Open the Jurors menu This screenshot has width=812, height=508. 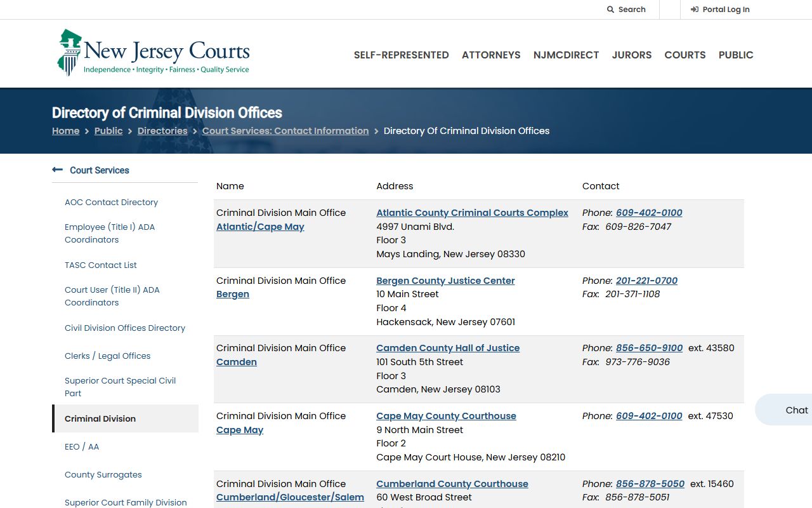coord(632,55)
